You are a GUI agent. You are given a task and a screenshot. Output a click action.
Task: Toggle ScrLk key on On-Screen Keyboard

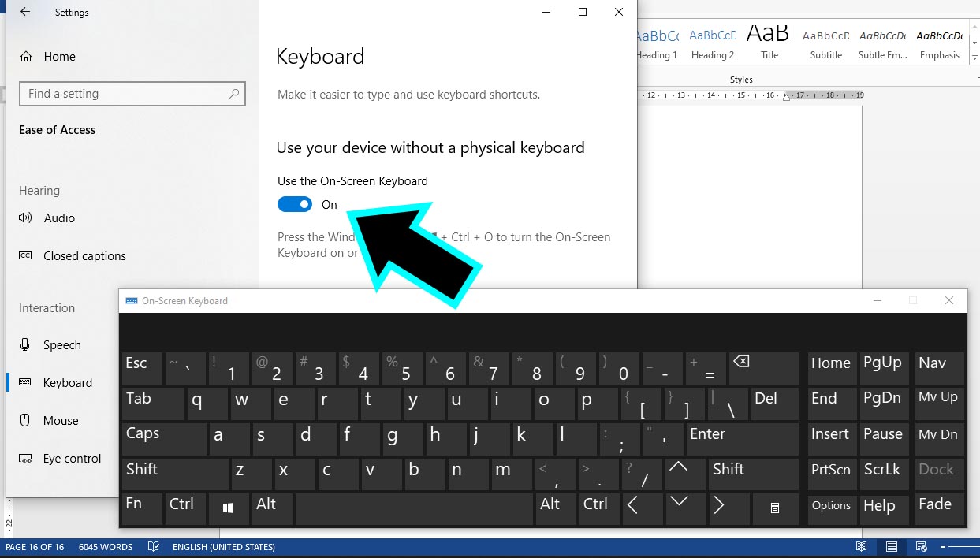coord(884,474)
